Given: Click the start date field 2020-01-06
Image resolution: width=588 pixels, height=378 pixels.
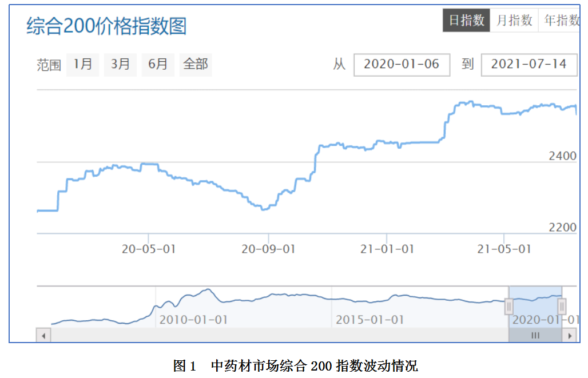Looking at the screenshot, I should coord(402,65).
